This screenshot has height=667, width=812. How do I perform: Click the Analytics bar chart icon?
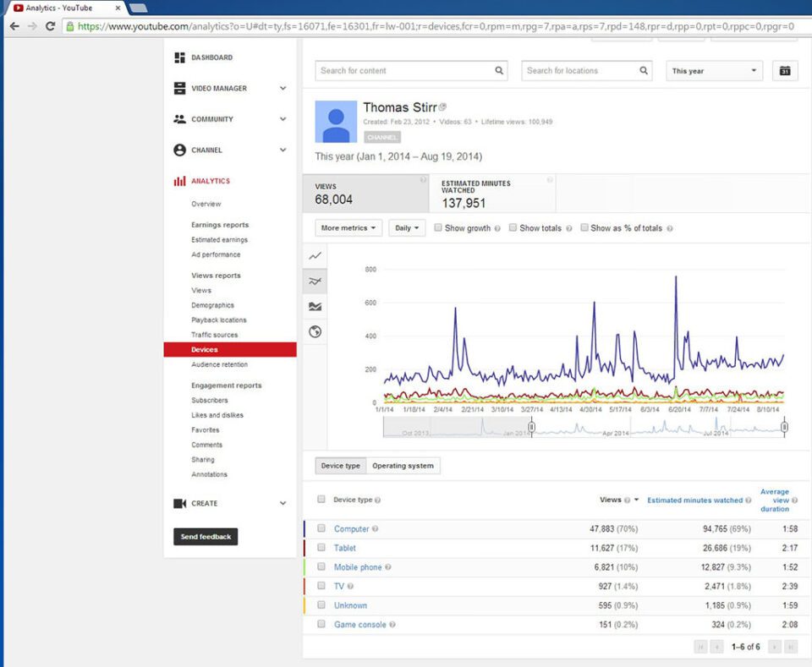179,181
